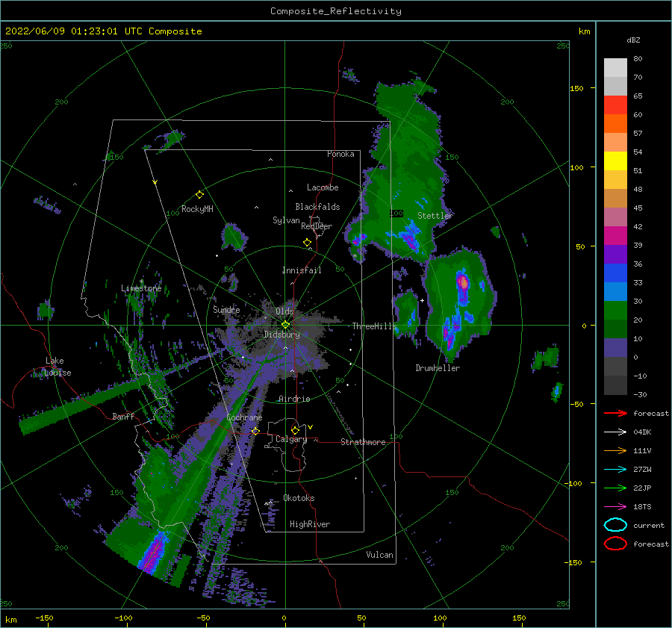This screenshot has height=628, width=672.
Task: Select the 60 dBZ red color swatch
Action: (x=615, y=105)
